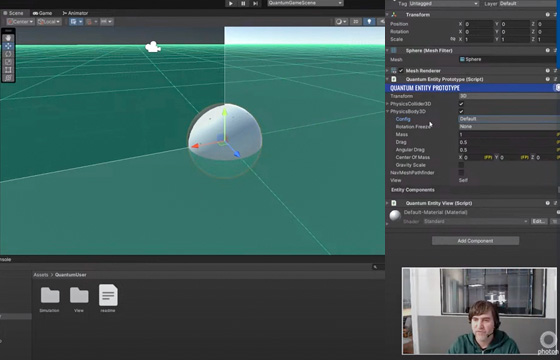Screen dimensions: 560x360
Task: Toggle 2D scene view mode
Action: pyautogui.click(x=355, y=22)
